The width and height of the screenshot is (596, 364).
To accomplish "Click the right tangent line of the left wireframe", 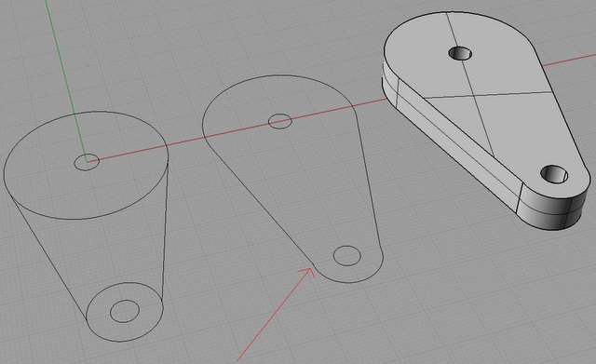I will pos(165,232).
